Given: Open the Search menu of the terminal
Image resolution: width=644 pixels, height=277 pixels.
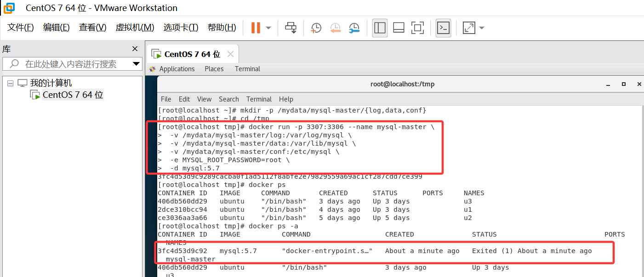Looking at the screenshot, I should 228,99.
